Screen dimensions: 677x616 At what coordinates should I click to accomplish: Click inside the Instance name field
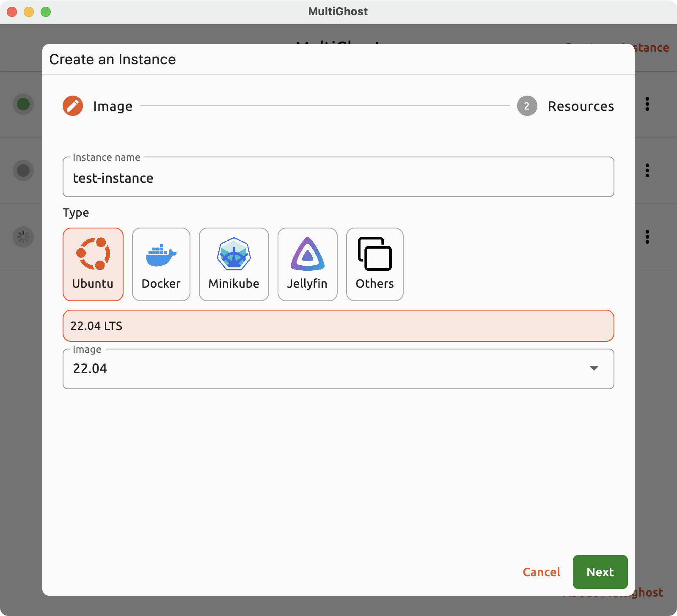point(338,178)
